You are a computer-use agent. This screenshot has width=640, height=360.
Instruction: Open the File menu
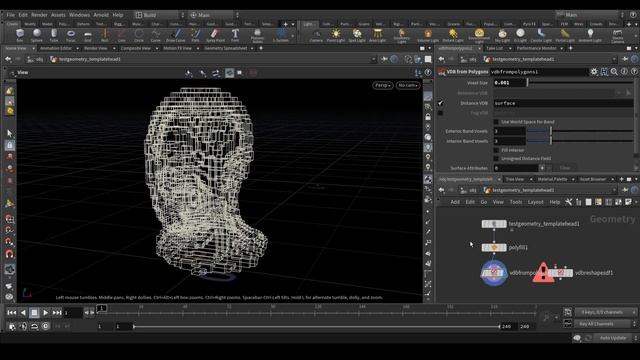[x=11, y=15]
